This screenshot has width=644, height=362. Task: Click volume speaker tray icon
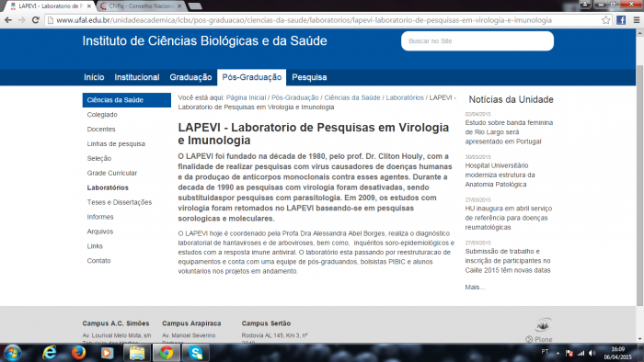(592, 353)
